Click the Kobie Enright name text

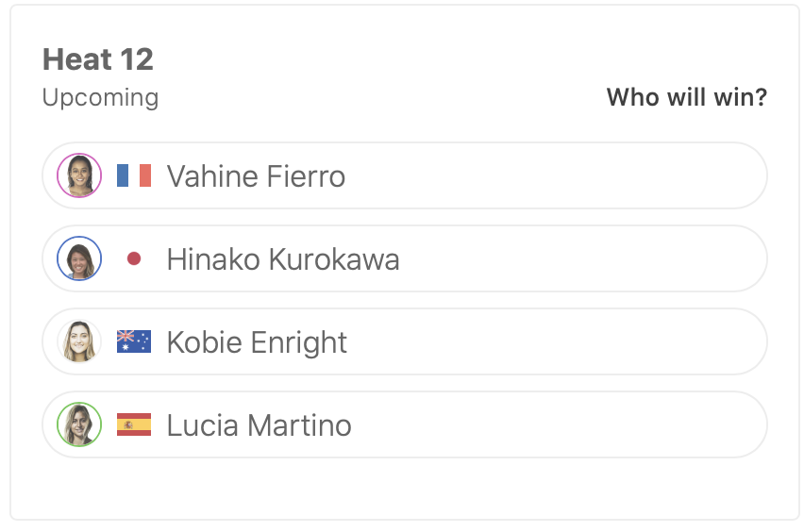[257, 342]
